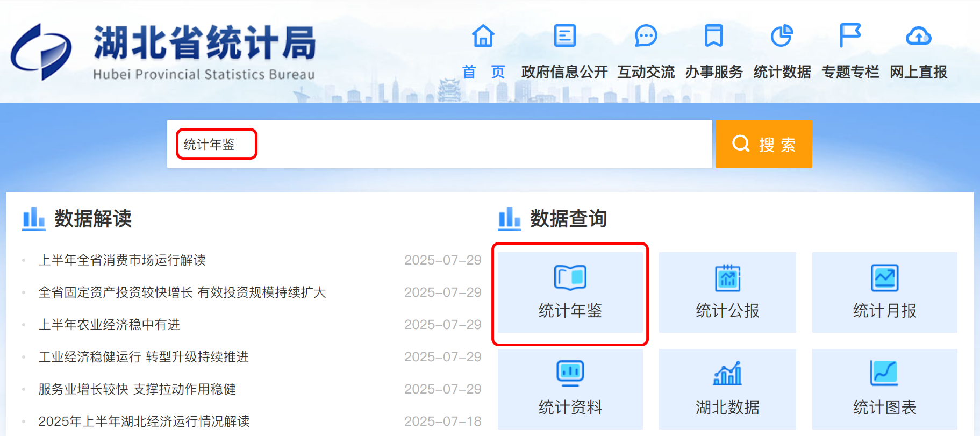The width and height of the screenshot is (980, 436).
Task: Open the flag icon above 专题专栏
Action: click(850, 36)
